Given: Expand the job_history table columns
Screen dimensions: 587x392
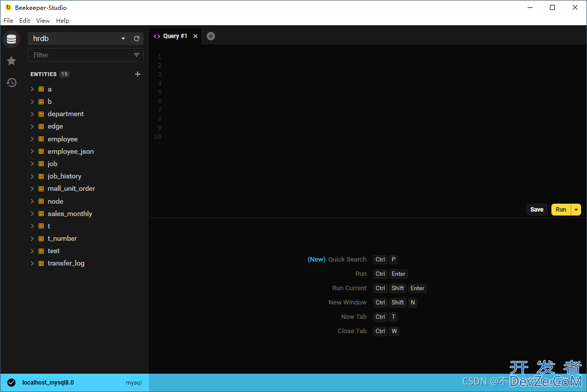Looking at the screenshot, I should [32, 176].
